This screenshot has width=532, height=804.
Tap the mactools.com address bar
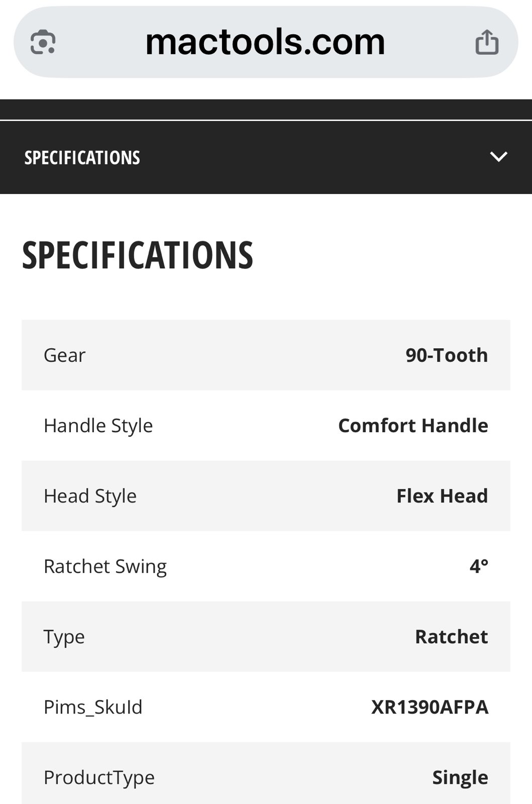[265, 42]
